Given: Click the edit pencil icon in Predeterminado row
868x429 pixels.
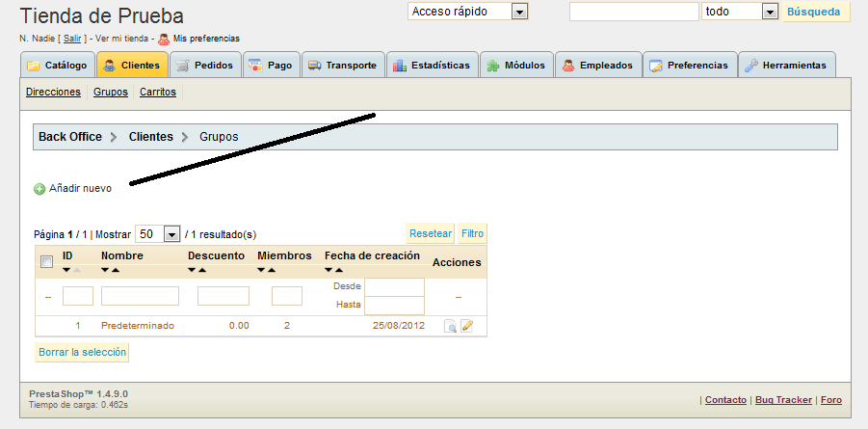Looking at the screenshot, I should pos(466,326).
